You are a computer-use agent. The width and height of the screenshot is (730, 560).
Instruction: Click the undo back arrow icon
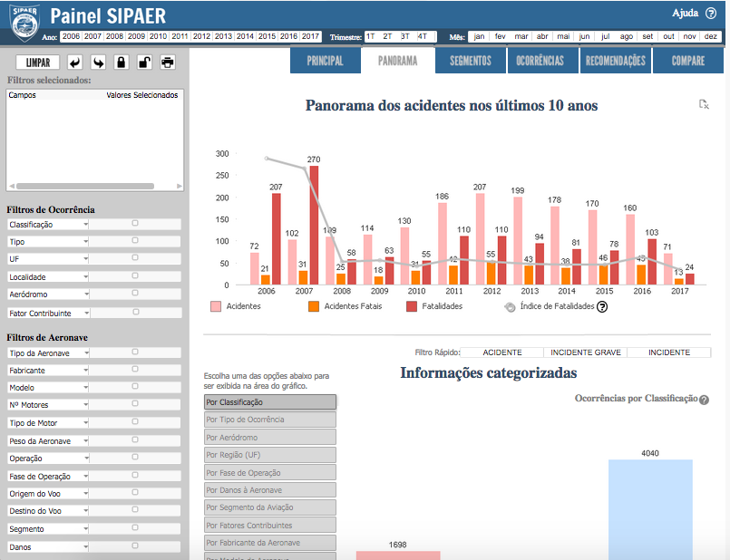tap(74, 63)
